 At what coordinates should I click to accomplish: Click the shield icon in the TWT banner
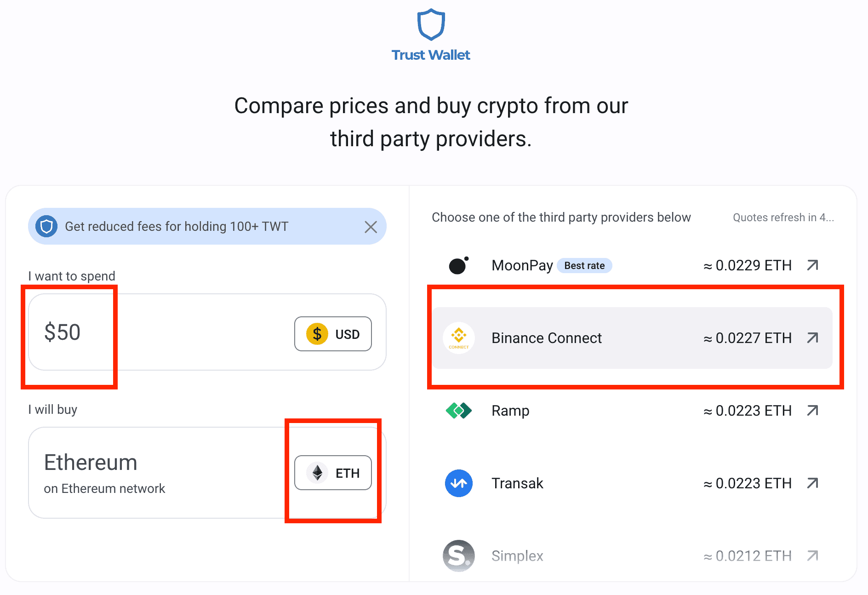(x=46, y=226)
